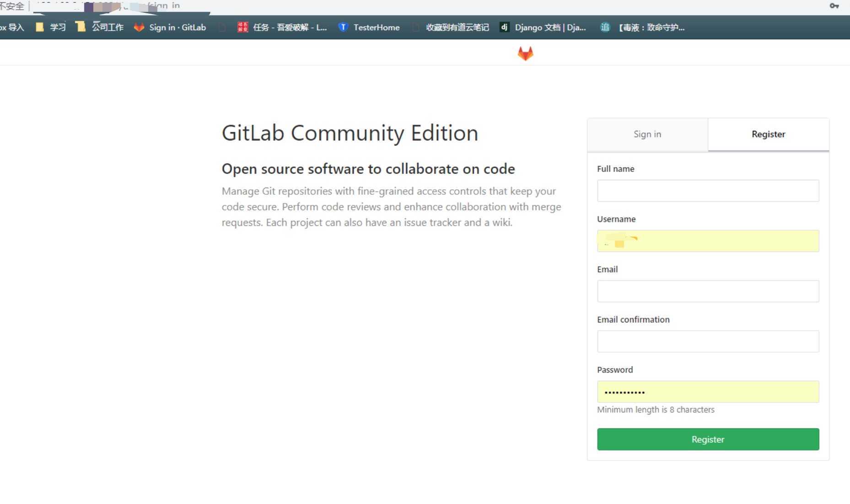Click 'Open source software to collaborate on code'

pyautogui.click(x=368, y=169)
